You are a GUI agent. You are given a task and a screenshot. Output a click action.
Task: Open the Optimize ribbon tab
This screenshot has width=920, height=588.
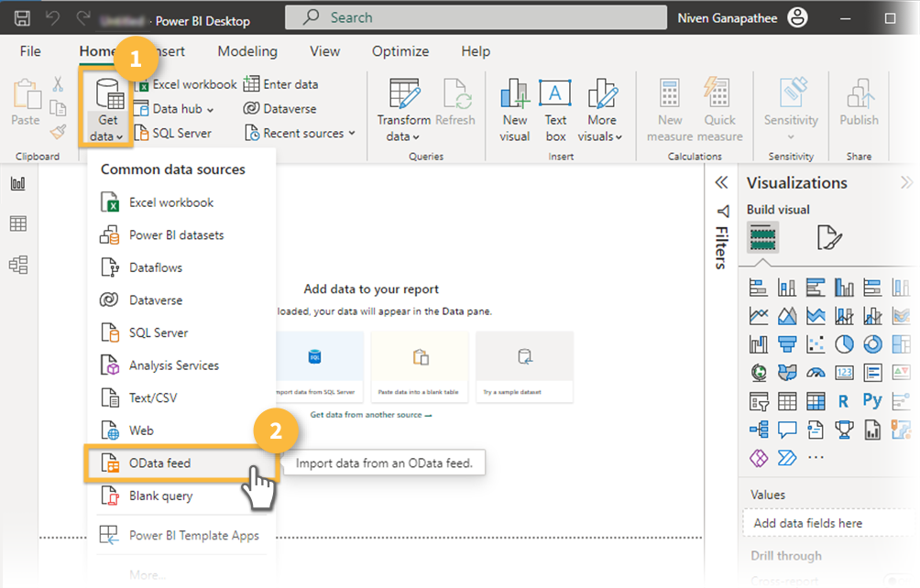pos(400,51)
